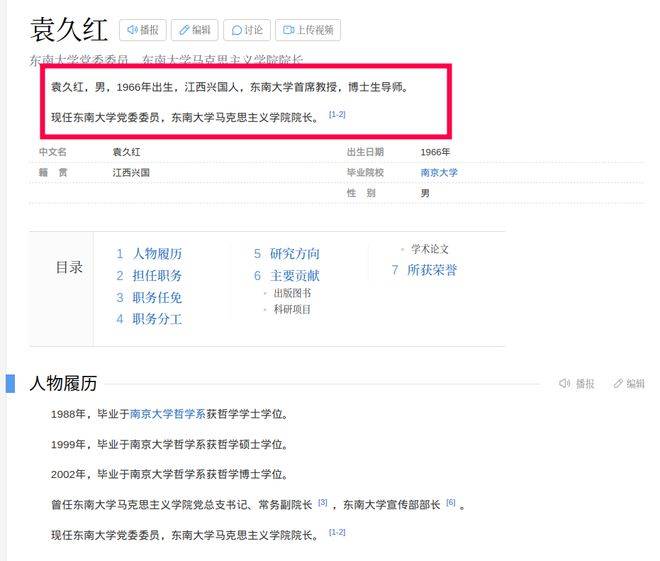Click the line starting 1999年
This screenshot has width=660, height=561.
[x=170, y=444]
